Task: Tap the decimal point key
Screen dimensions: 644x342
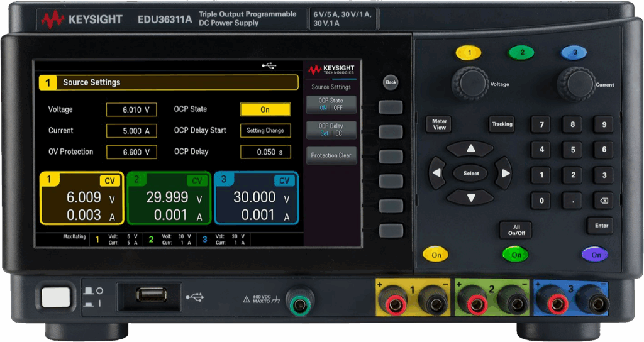Action: [572, 201]
